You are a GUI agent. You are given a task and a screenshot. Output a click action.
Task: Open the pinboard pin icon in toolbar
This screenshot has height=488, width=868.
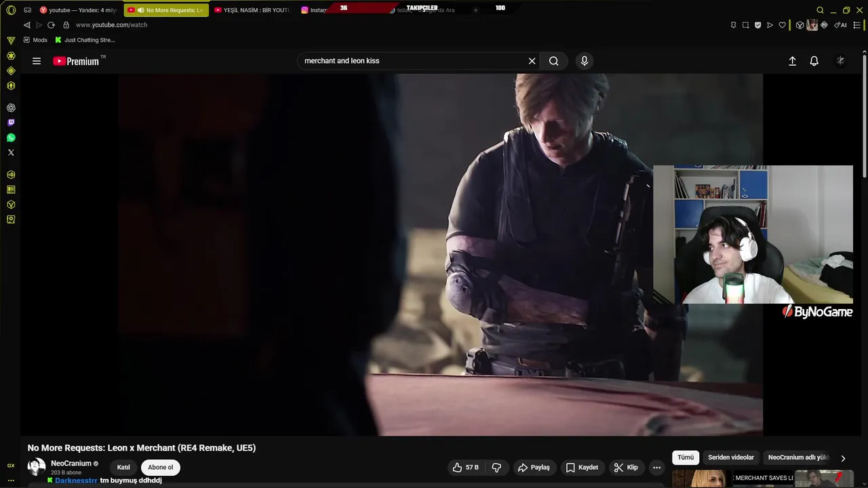(733, 25)
